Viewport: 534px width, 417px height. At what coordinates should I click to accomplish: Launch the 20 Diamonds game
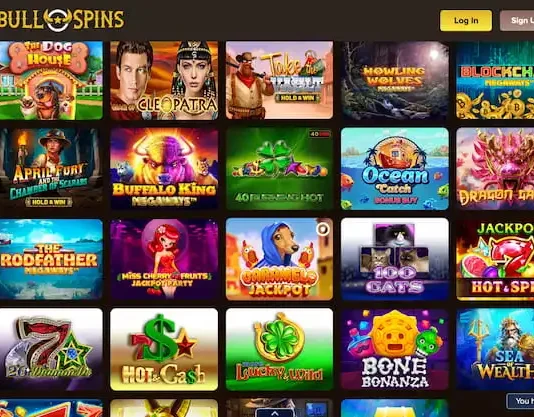(x=51, y=350)
